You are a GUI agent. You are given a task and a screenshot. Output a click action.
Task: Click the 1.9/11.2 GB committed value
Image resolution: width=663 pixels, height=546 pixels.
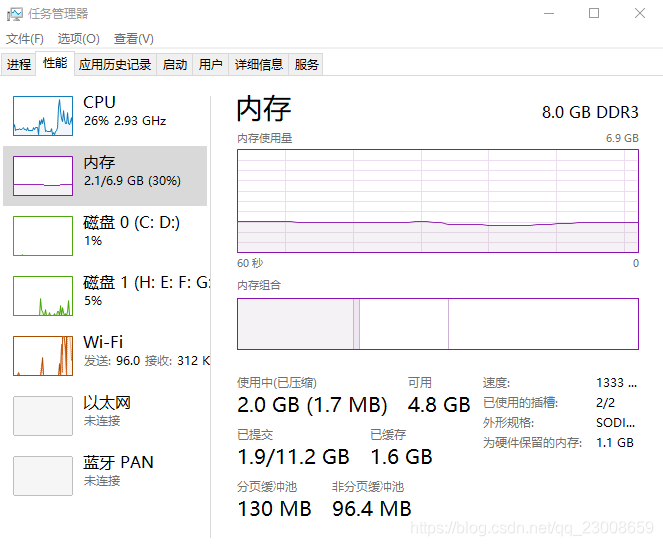(x=293, y=457)
